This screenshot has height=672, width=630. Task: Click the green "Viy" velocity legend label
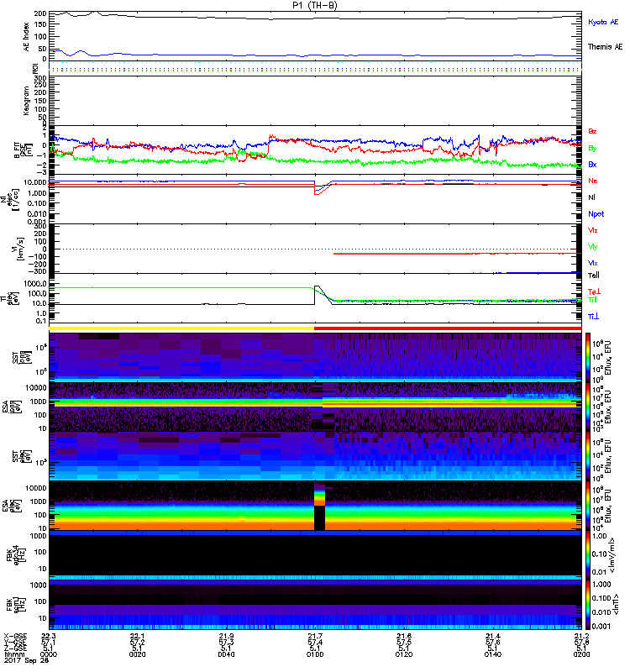592,247
